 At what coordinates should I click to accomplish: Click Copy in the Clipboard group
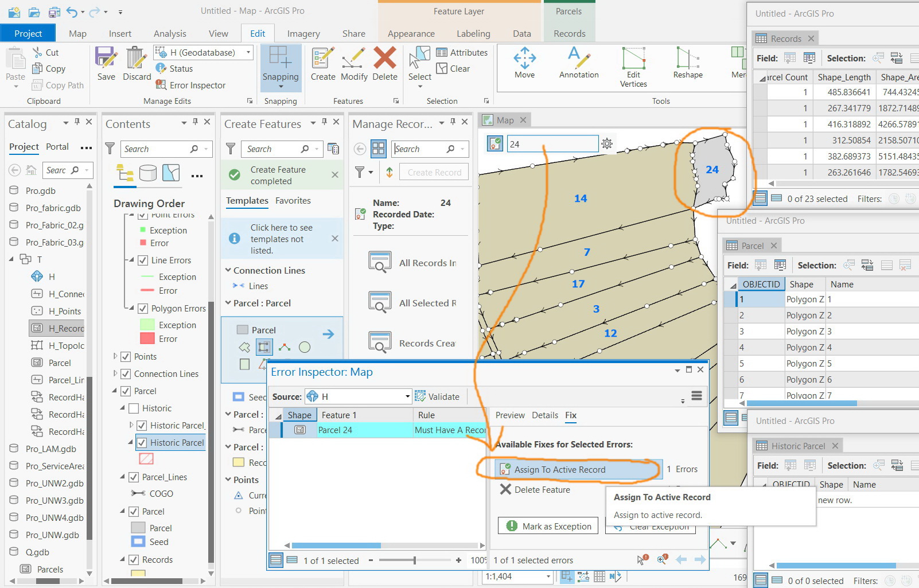click(49, 68)
